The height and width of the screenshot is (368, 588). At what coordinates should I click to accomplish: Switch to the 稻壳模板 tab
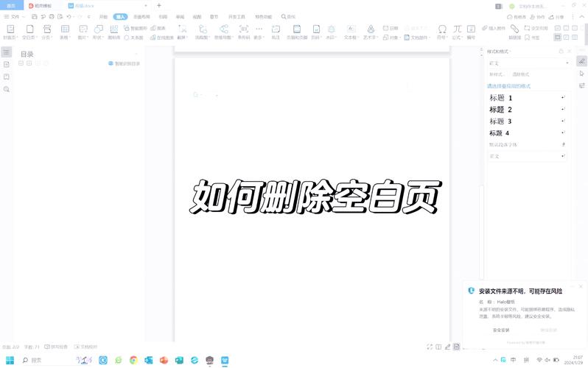pyautogui.click(x=41, y=6)
